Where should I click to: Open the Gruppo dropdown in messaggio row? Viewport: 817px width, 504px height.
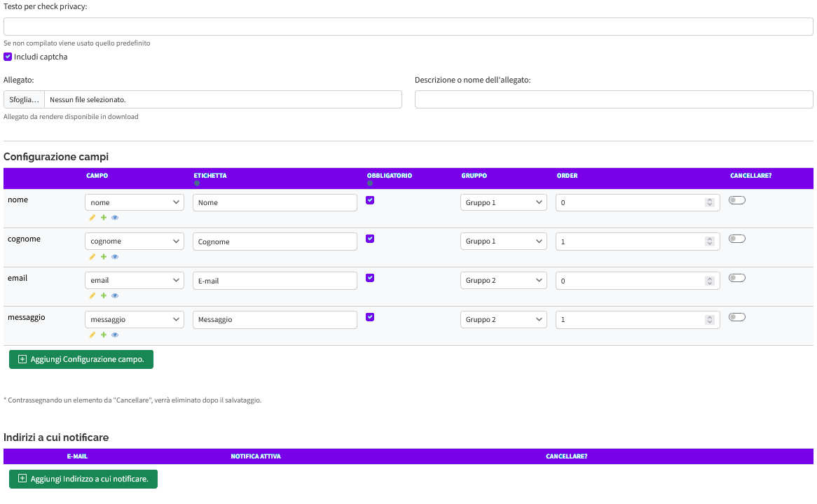tap(503, 319)
